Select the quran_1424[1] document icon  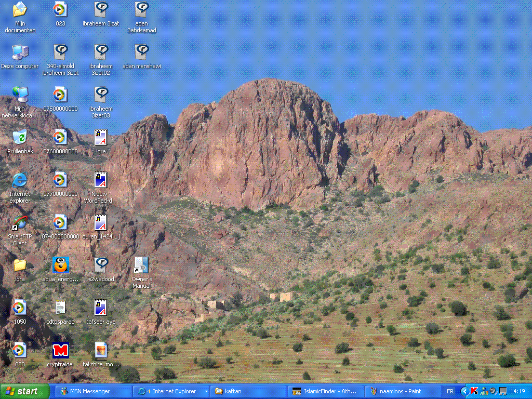(101, 223)
